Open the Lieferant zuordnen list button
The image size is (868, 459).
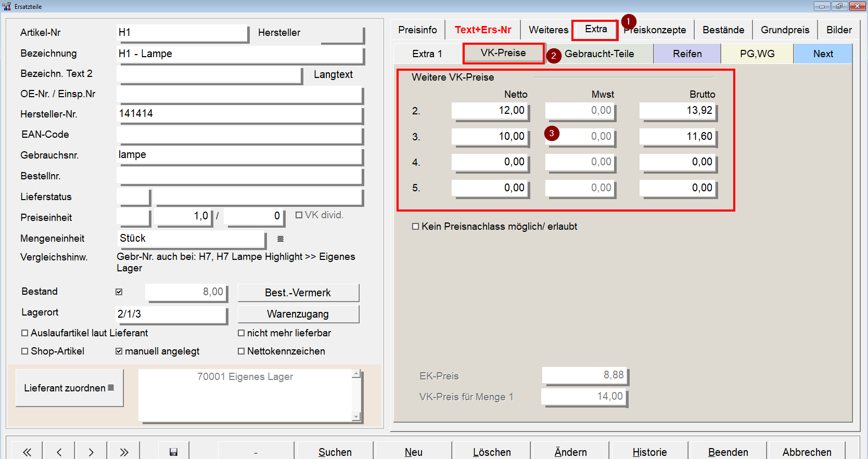pyautogui.click(x=69, y=388)
